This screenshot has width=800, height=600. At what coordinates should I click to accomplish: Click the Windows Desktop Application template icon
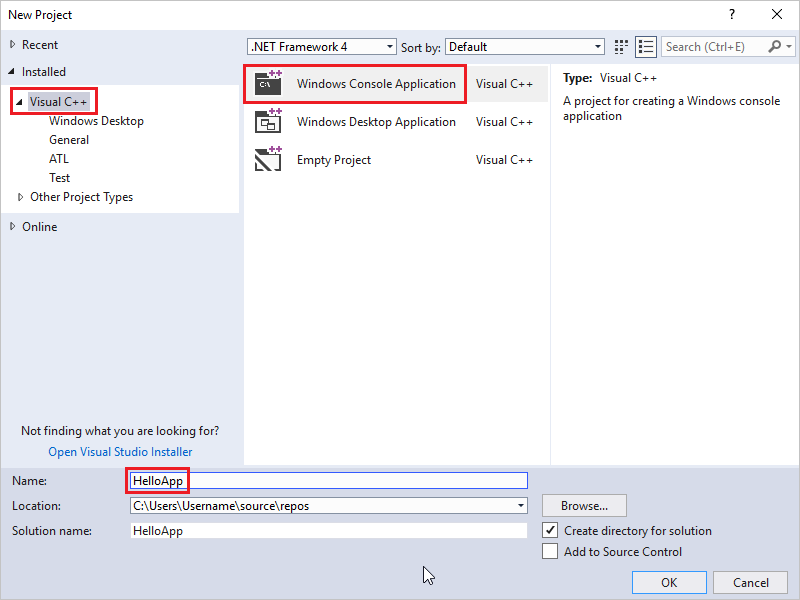pyautogui.click(x=268, y=121)
